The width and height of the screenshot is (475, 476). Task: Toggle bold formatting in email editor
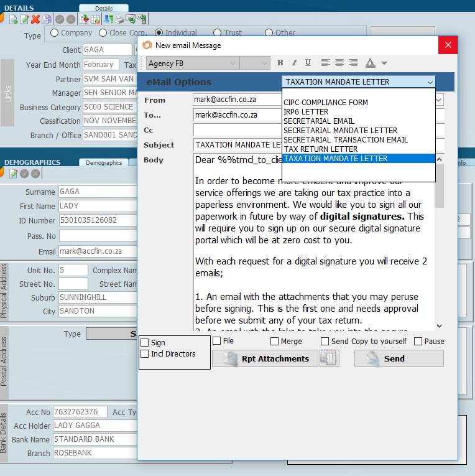pyautogui.click(x=280, y=63)
